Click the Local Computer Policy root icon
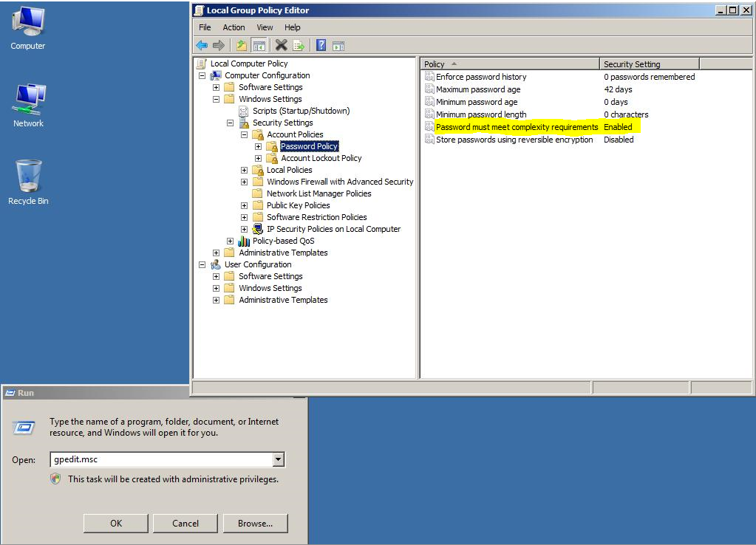The height and width of the screenshot is (545, 756). click(x=202, y=64)
